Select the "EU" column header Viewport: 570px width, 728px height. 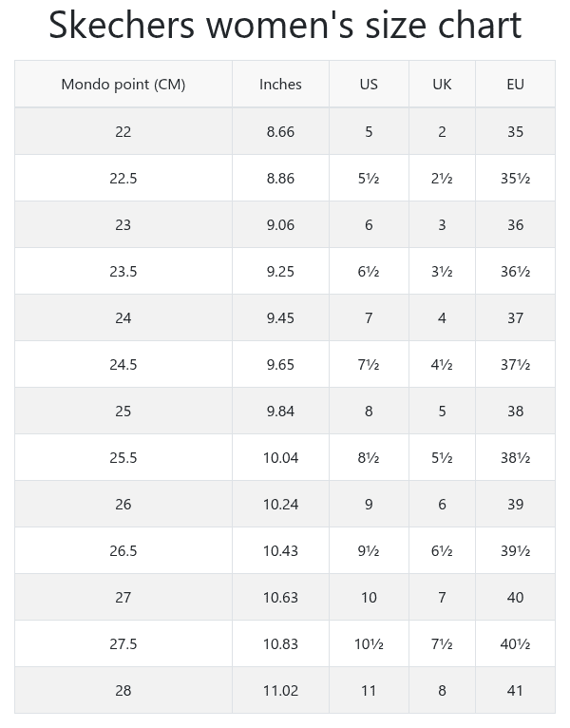[515, 84]
